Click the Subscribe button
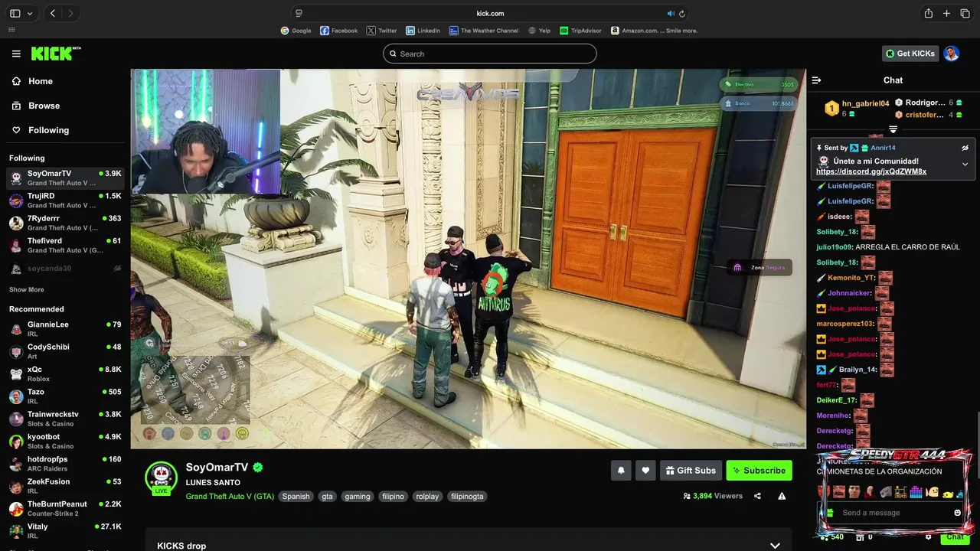 pos(759,471)
